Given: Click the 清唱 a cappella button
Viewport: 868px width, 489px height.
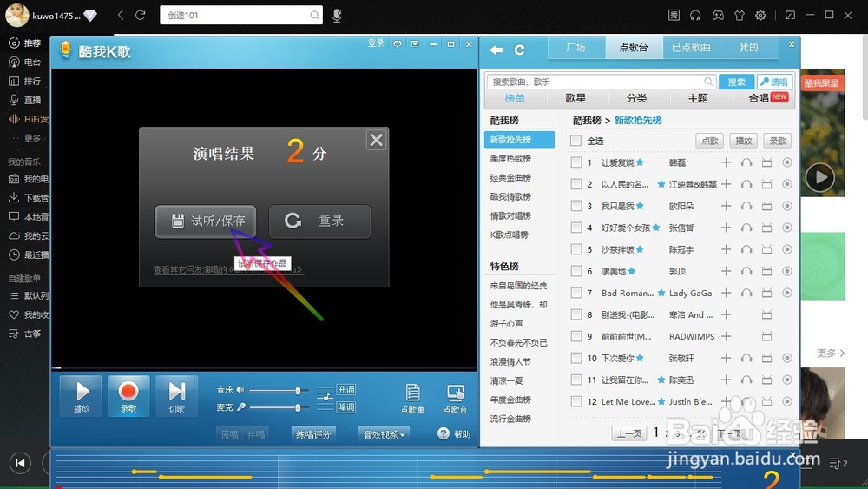Looking at the screenshot, I should click(x=774, y=82).
